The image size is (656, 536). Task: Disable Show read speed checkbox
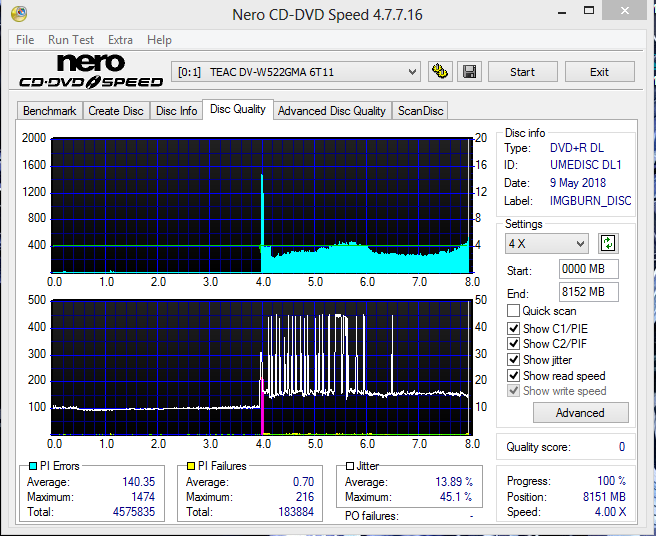click(513, 375)
